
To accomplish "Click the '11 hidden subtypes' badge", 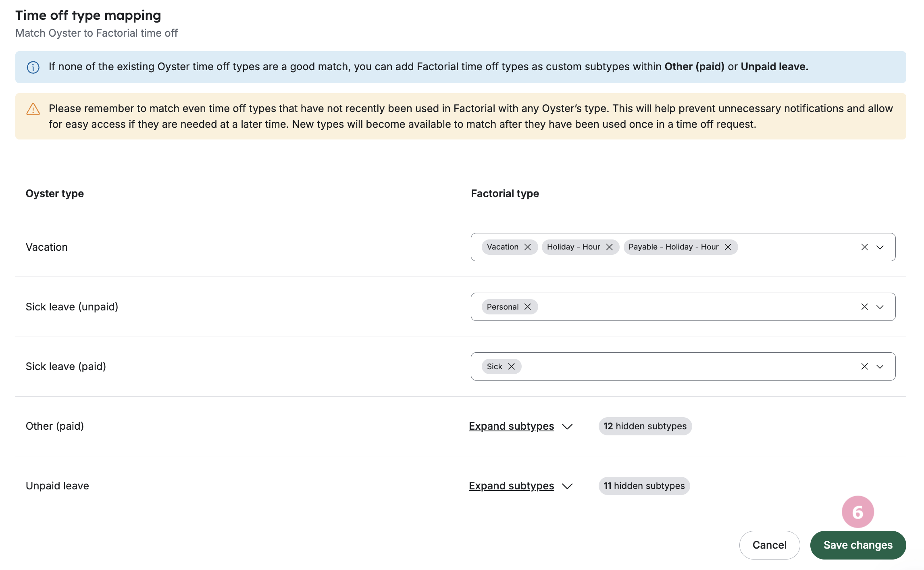I will [644, 486].
